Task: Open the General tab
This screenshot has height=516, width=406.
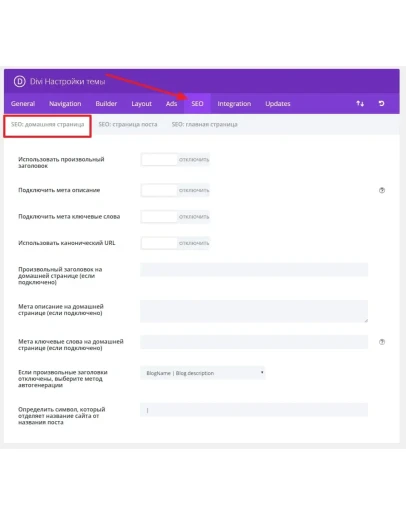Action: tap(23, 104)
